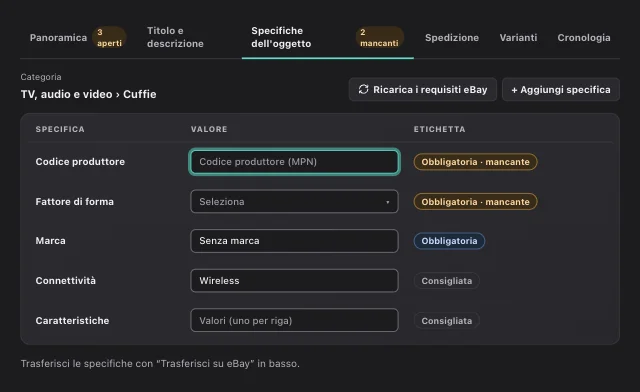Add a spec with Aggiungi specifica
This screenshot has width=640, height=392.
[561, 89]
